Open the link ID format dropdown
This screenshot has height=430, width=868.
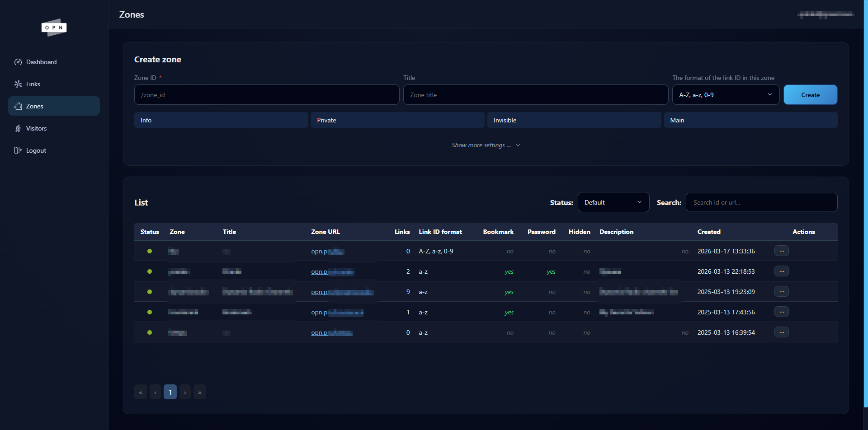click(x=726, y=94)
